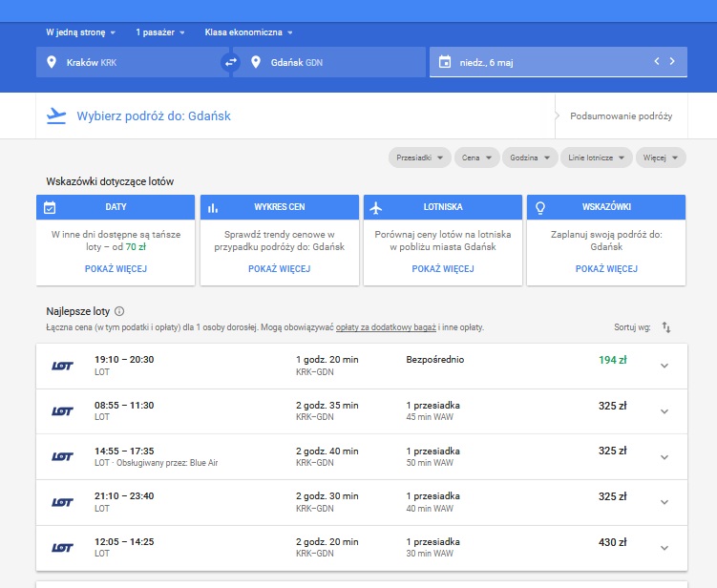This screenshot has width=717, height=588.
Task: Click the 2 godz. 30 min duration
Action: point(327,496)
